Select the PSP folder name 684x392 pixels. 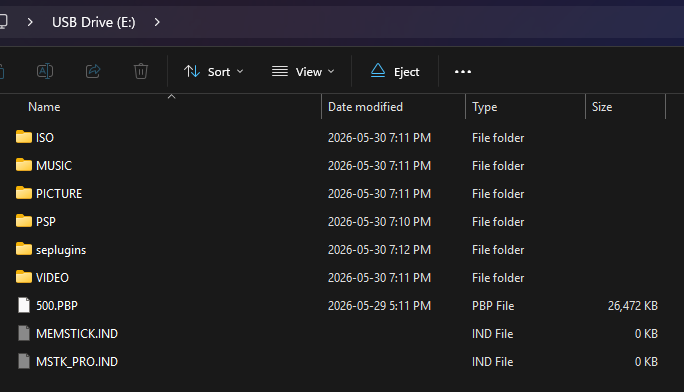45,222
